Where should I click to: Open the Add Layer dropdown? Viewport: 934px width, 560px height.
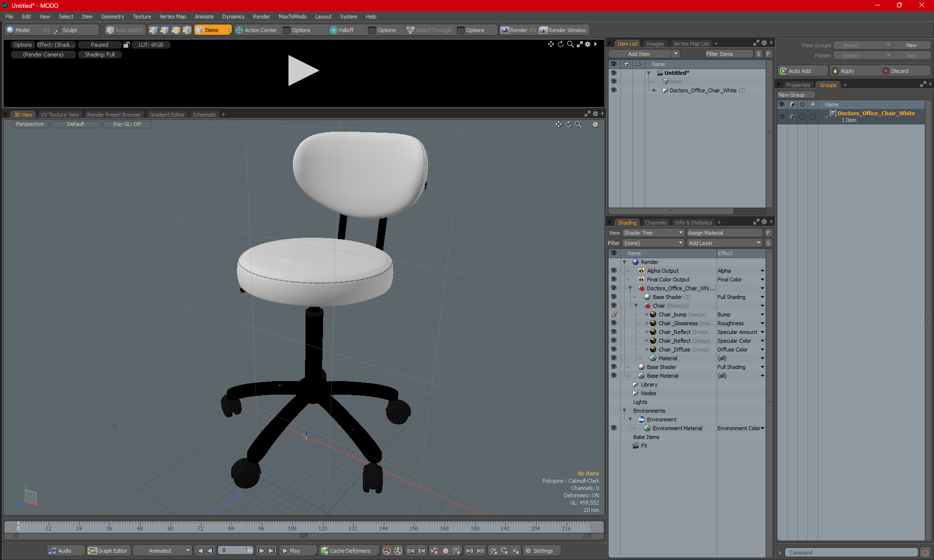[x=724, y=243]
